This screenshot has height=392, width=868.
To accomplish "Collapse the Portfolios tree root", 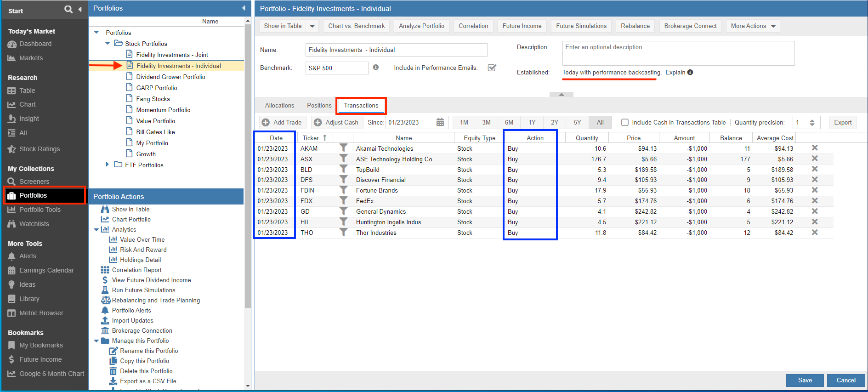I will click(x=96, y=33).
